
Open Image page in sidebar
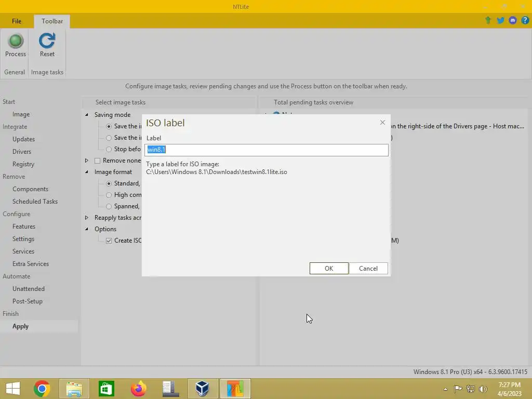[21, 114]
